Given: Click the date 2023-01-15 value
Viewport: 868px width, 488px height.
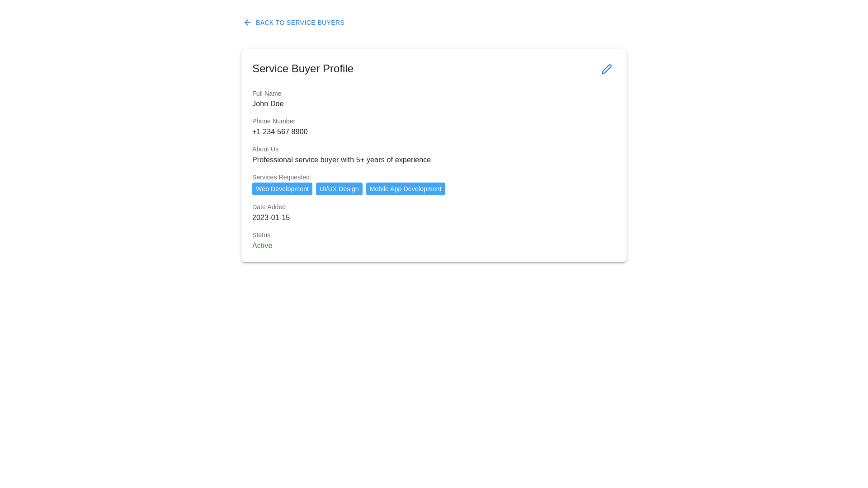Looking at the screenshot, I should pos(271,217).
